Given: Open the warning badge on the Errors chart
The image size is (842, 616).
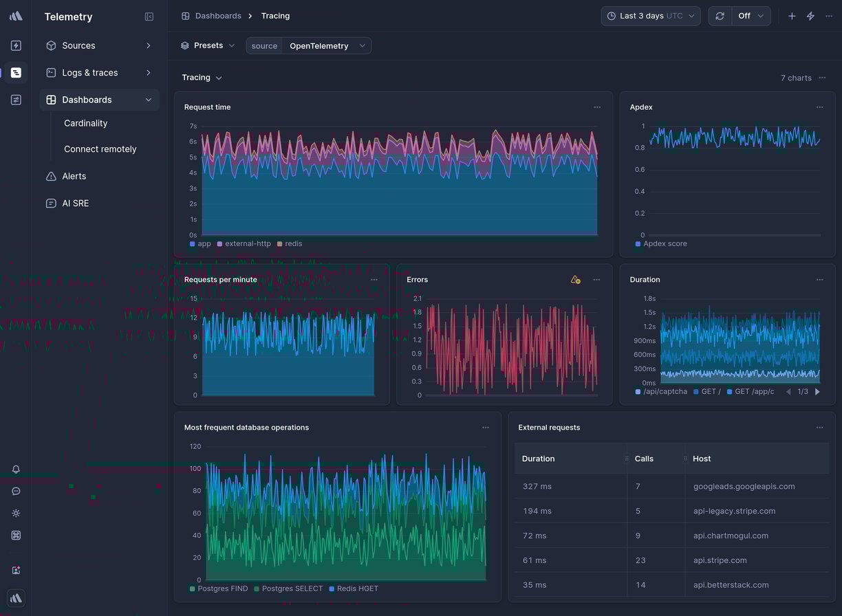Looking at the screenshot, I should click(x=575, y=280).
